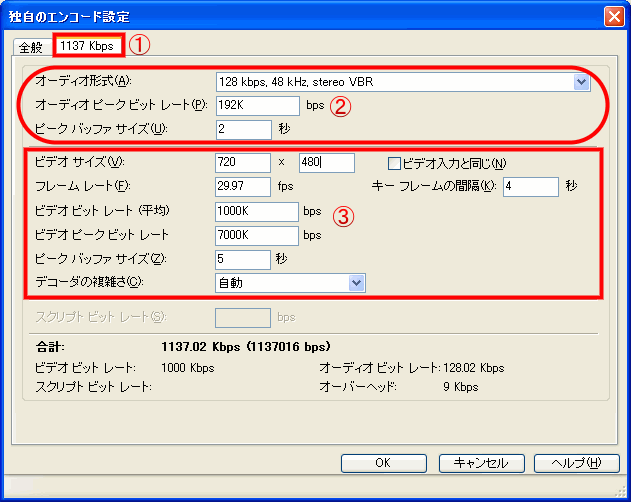
Task: Click the video ピーク バッファ サイズ field showing 5
Action: [x=243, y=259]
